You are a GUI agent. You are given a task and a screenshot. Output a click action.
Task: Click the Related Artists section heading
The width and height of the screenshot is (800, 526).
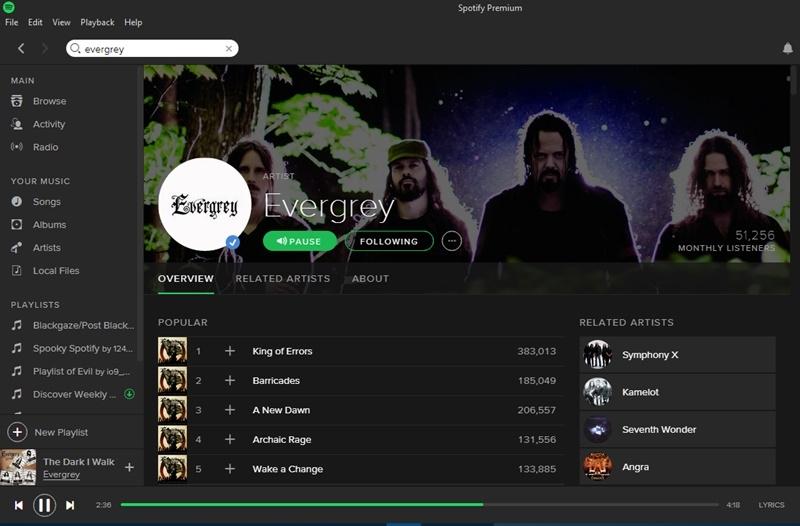coord(627,322)
